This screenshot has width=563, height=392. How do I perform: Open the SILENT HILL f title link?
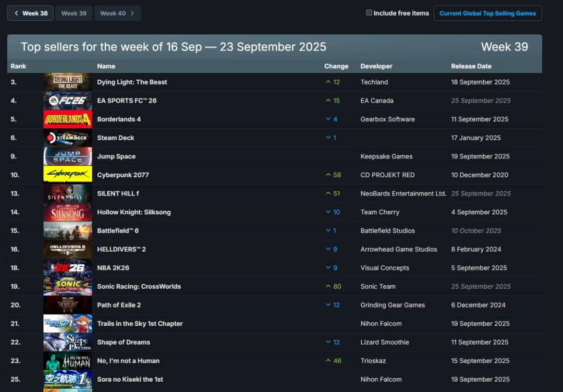click(x=118, y=193)
